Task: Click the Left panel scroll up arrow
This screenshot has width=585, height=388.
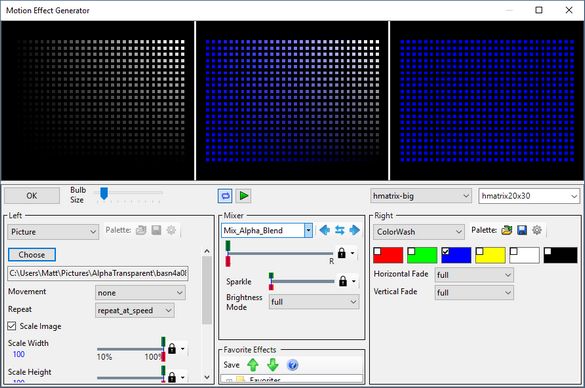Action: click(207, 251)
